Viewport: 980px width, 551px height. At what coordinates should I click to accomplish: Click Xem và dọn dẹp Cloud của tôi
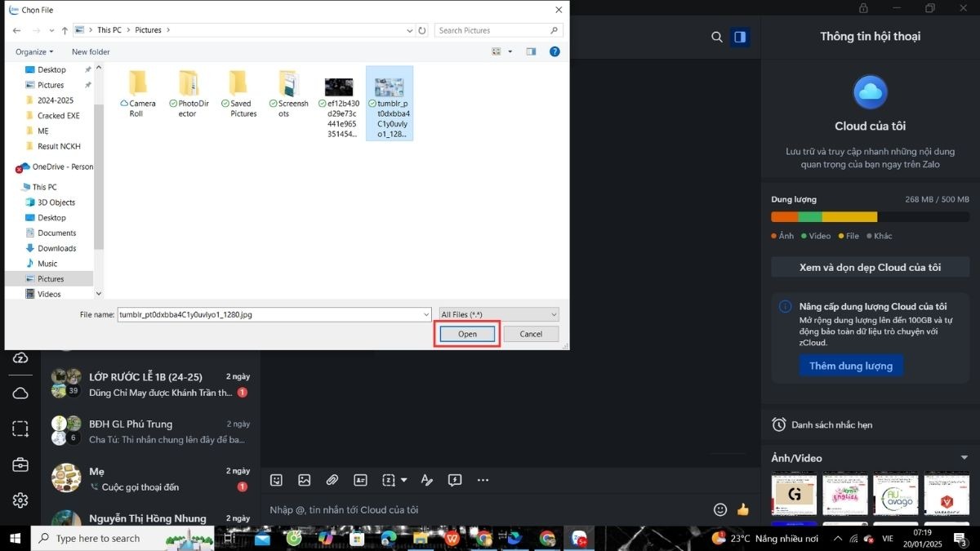tap(870, 267)
